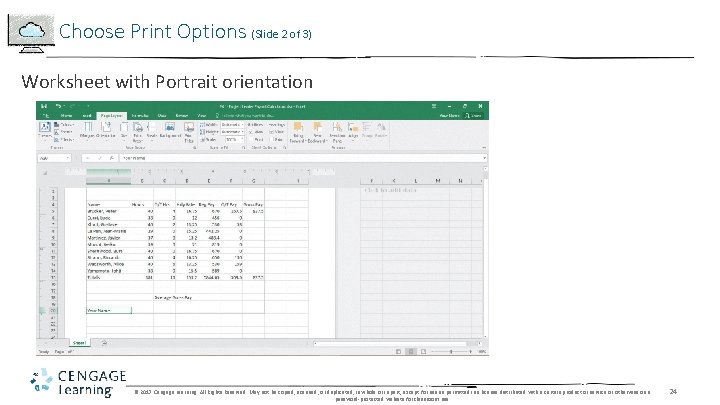Open the Name Box dropdown arrow
The width and height of the screenshot is (720, 405).
[x=68, y=158]
